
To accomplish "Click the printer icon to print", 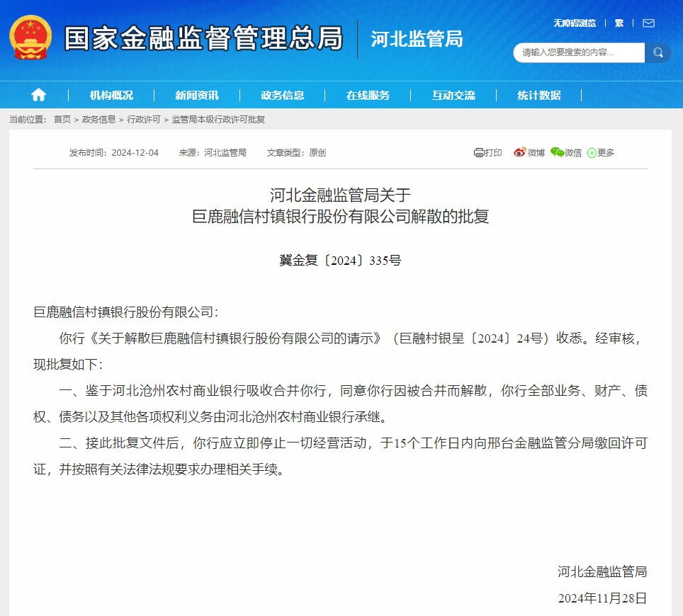I will pos(479,153).
